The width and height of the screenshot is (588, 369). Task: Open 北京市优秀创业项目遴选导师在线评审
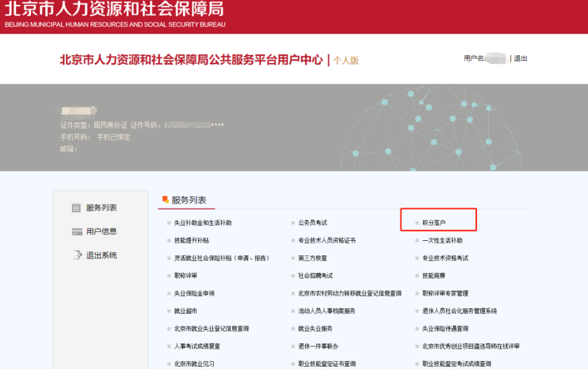(471, 346)
